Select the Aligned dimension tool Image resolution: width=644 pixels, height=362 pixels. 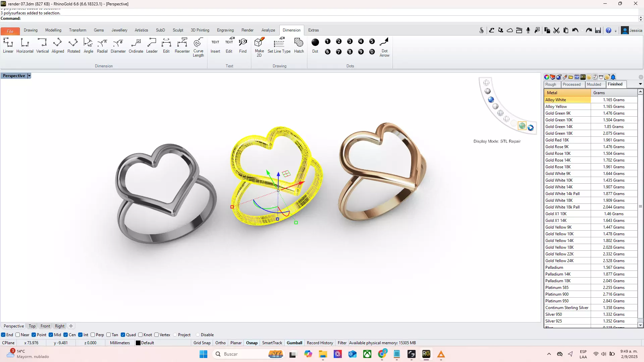tap(58, 45)
